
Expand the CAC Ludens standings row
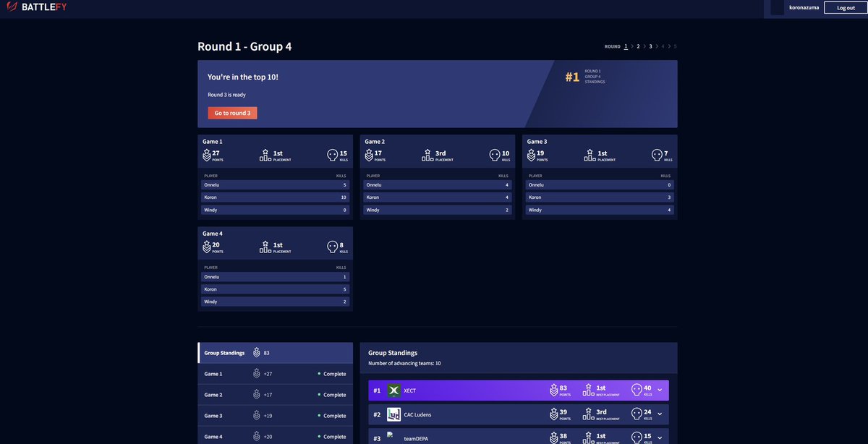(x=660, y=414)
